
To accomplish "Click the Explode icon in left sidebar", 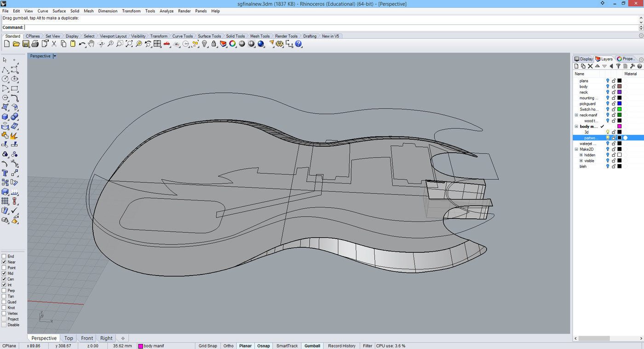I will [14, 136].
